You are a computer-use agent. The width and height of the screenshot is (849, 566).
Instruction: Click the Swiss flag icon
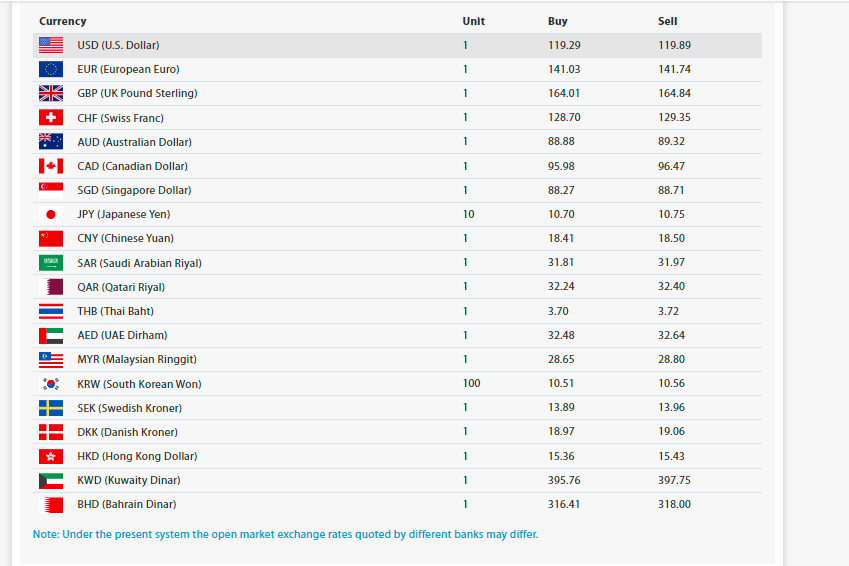(x=51, y=118)
